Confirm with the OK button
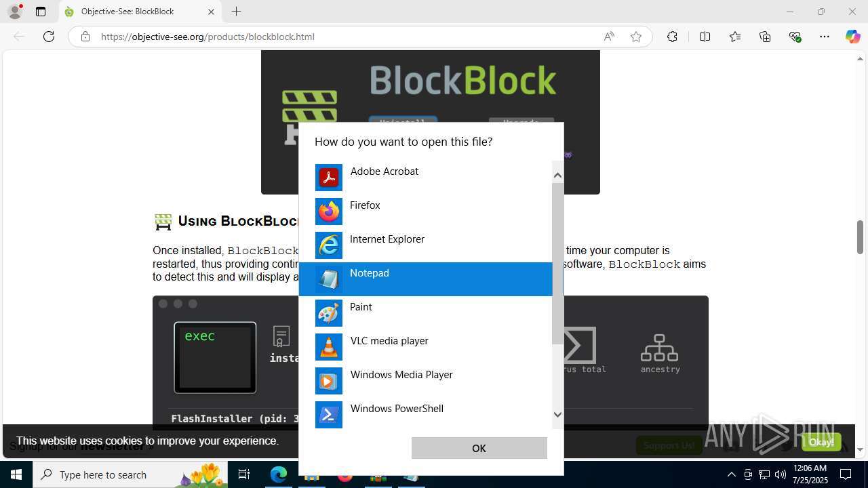The height and width of the screenshot is (488, 868). coord(479,448)
